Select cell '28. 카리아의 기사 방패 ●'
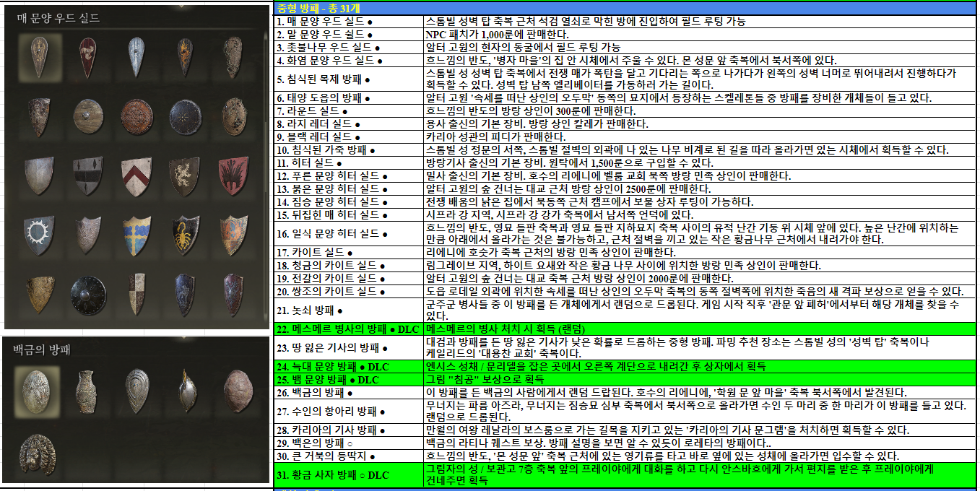Image resolution: width=980 pixels, height=491 pixels. coord(349,430)
